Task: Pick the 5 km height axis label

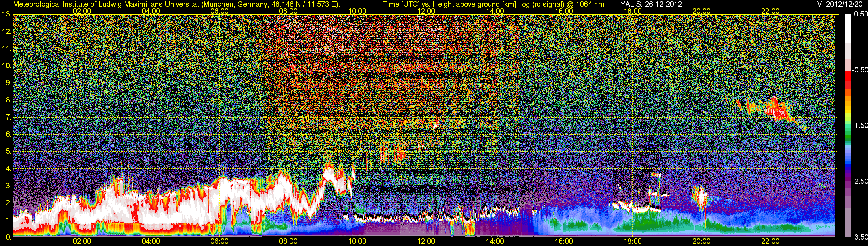Action: [x=8, y=152]
